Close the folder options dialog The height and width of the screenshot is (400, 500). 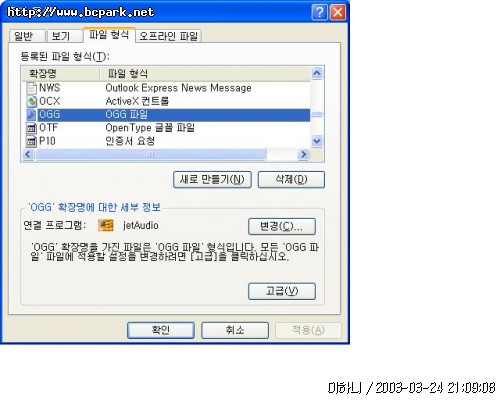tap(338, 12)
